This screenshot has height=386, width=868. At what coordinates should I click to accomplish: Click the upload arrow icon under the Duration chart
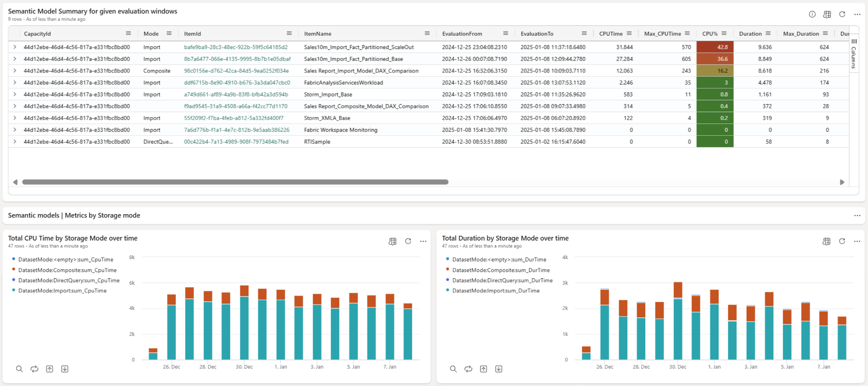click(483, 369)
